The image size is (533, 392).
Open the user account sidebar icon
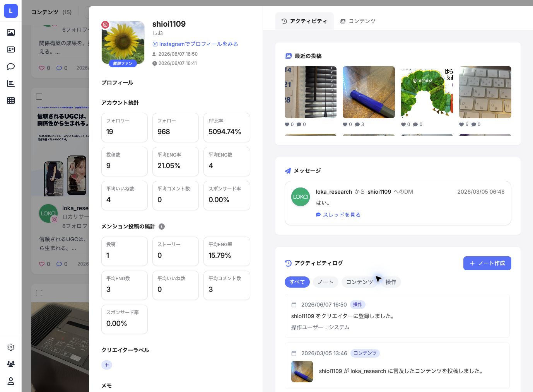tap(11, 381)
